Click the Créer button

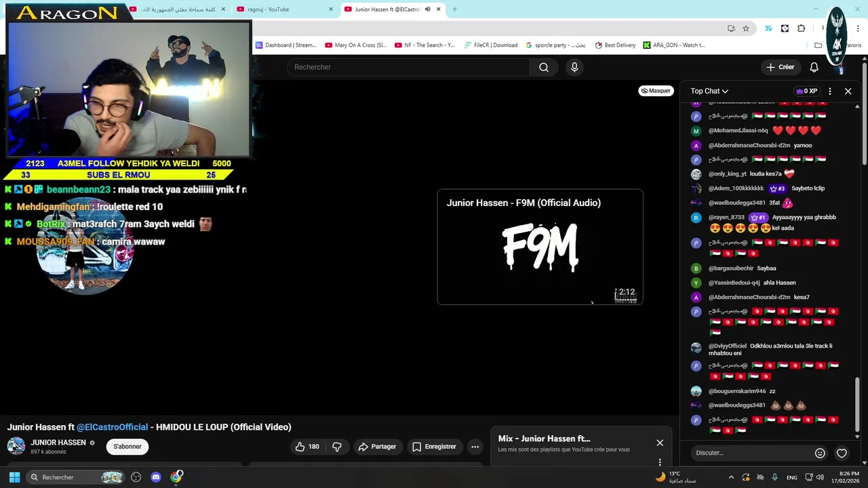780,67
